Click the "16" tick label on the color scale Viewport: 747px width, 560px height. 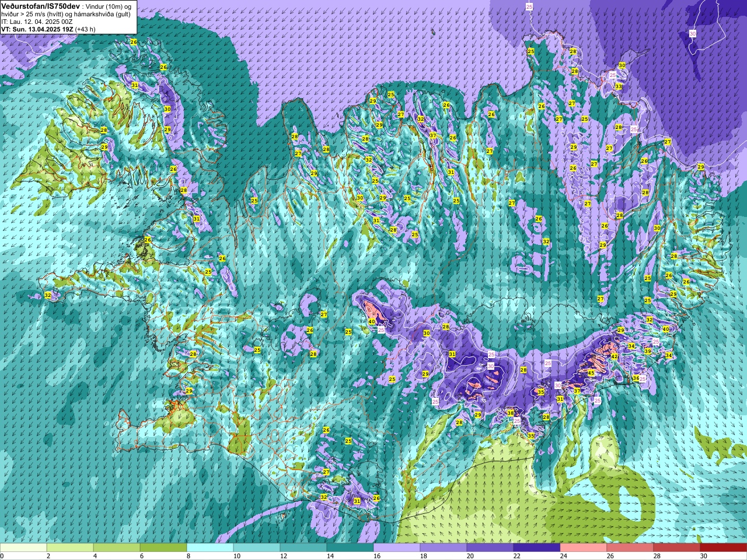click(x=376, y=556)
